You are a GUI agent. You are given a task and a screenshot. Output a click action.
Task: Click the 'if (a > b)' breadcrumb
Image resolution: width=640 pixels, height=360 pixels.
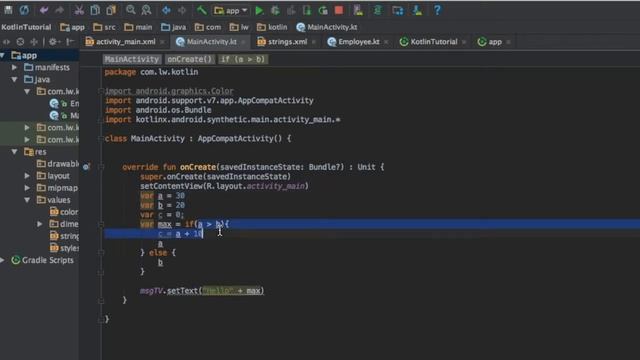pyautogui.click(x=243, y=59)
